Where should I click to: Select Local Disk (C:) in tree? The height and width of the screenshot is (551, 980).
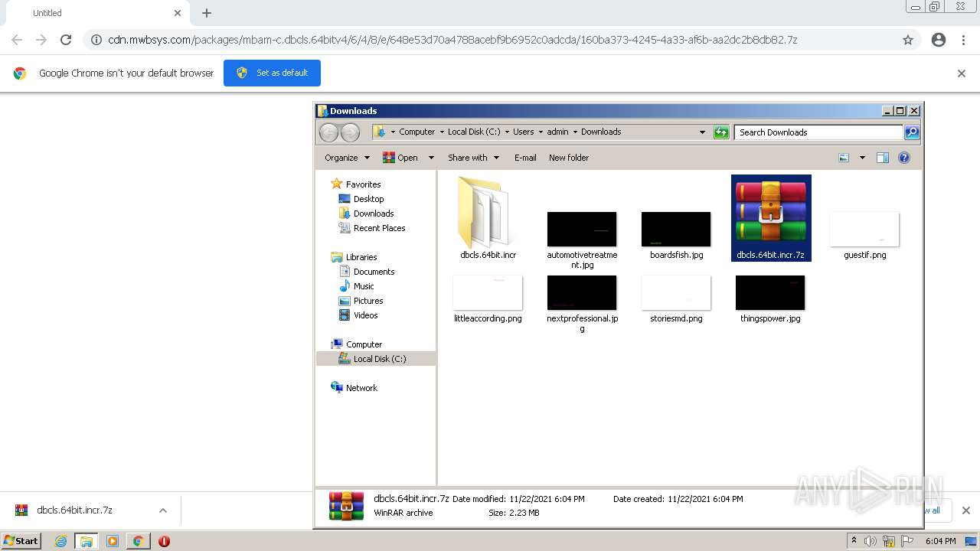pos(380,359)
